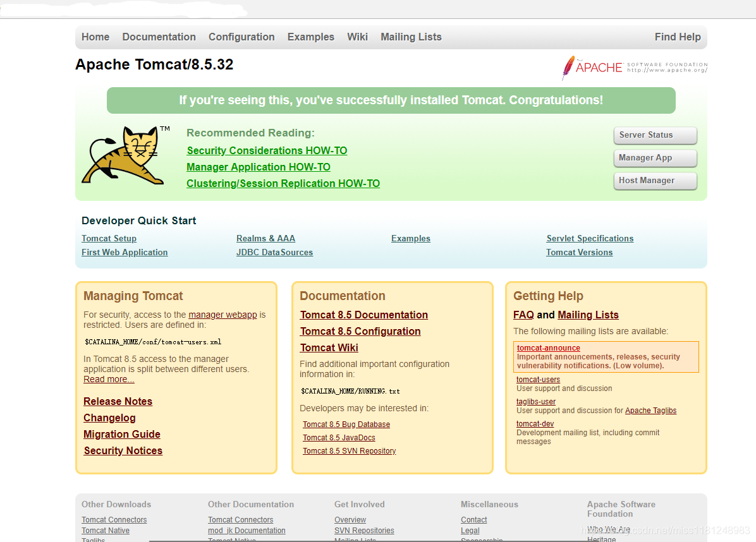This screenshot has width=756, height=542.
Task: Open the Tomcat Versions link
Action: pyautogui.click(x=579, y=253)
